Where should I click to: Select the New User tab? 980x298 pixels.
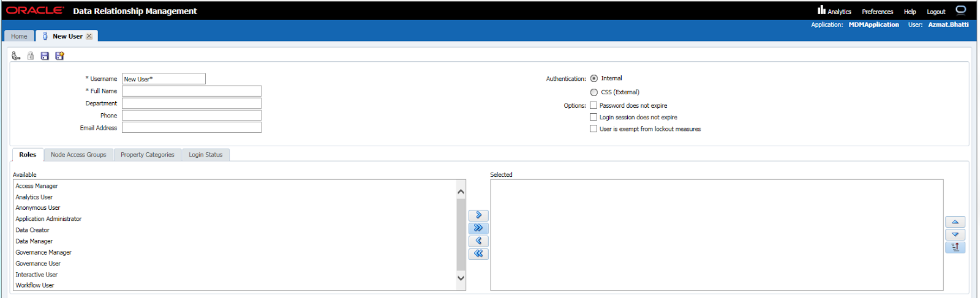pos(67,36)
